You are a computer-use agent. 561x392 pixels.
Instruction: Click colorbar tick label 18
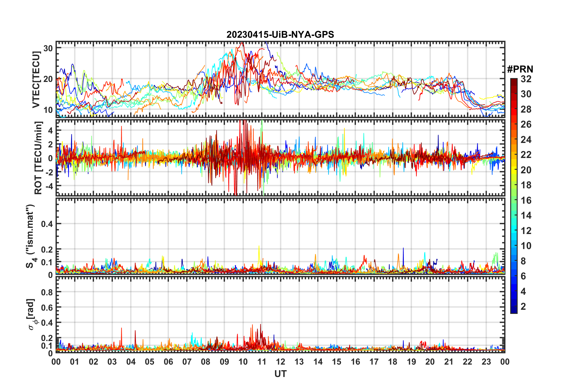[526, 185]
